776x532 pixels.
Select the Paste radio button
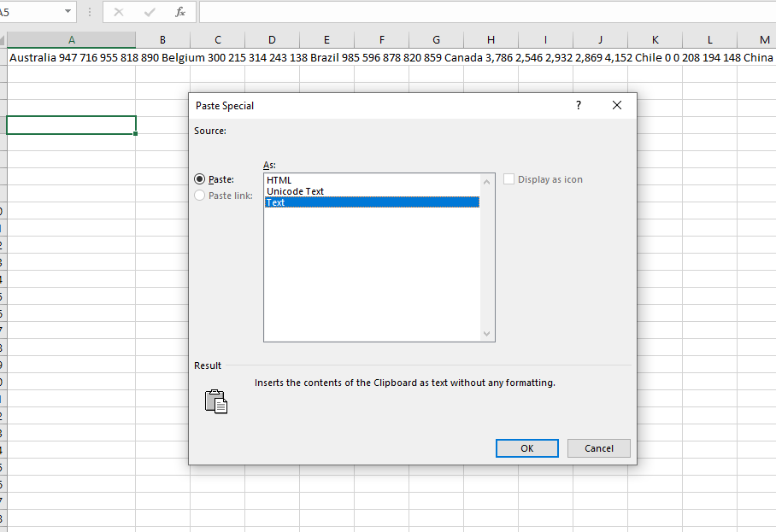click(199, 179)
